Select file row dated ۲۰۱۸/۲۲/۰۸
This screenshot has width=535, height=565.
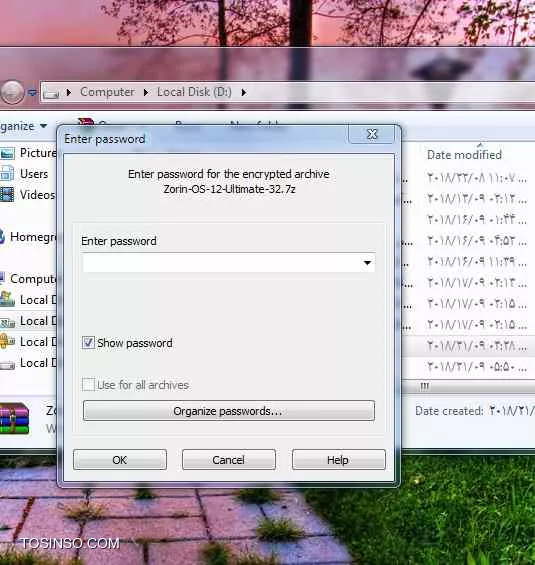(x=468, y=178)
